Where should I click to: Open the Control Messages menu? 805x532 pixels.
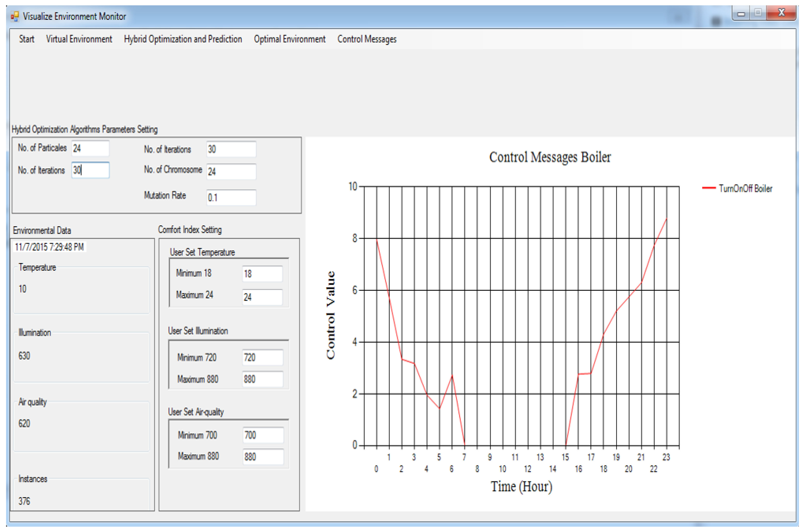point(367,39)
